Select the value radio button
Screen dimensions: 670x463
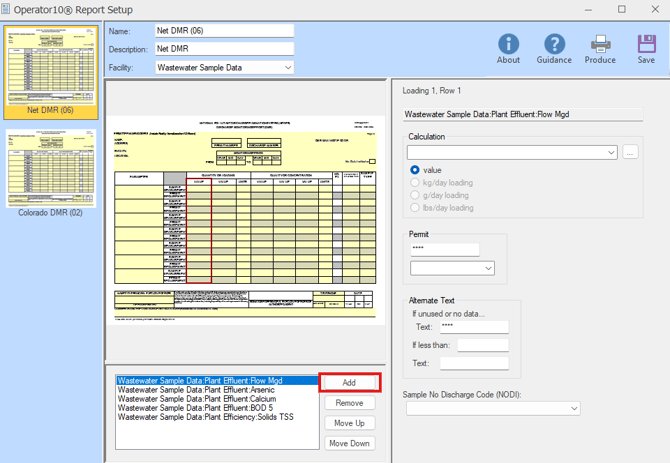[x=416, y=170]
